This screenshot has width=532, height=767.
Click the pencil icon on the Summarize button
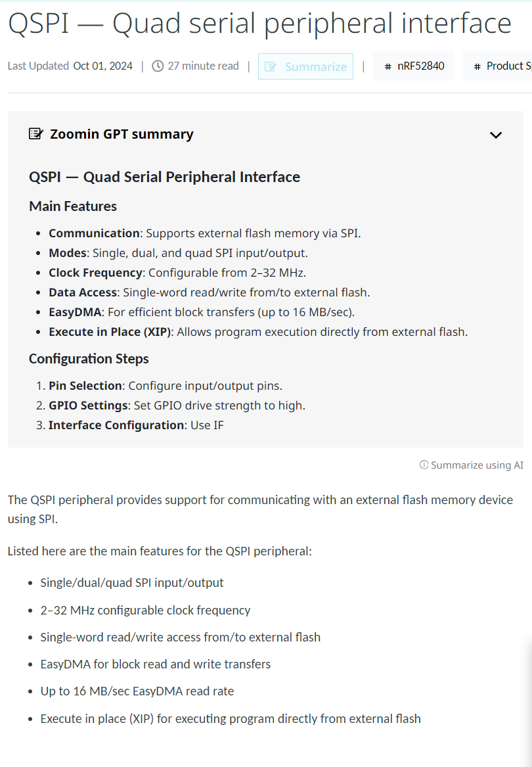(271, 67)
